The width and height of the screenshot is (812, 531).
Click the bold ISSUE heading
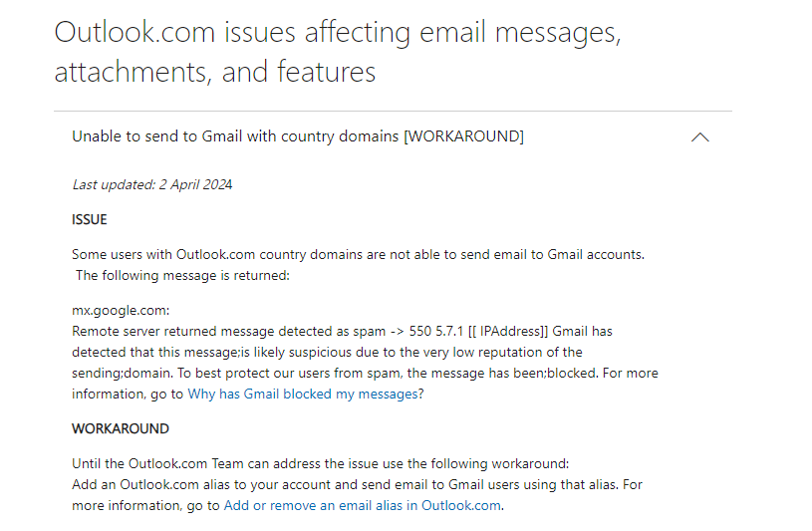(x=90, y=219)
